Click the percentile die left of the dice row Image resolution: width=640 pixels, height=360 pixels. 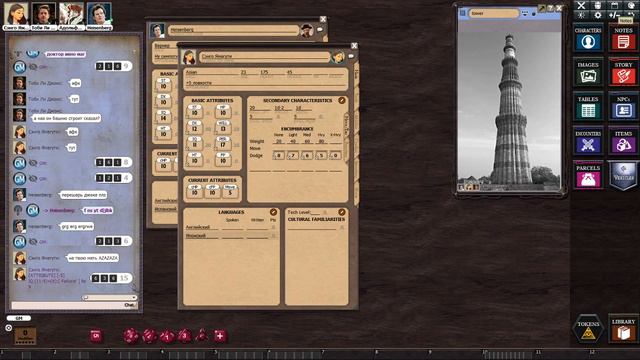pos(96,336)
